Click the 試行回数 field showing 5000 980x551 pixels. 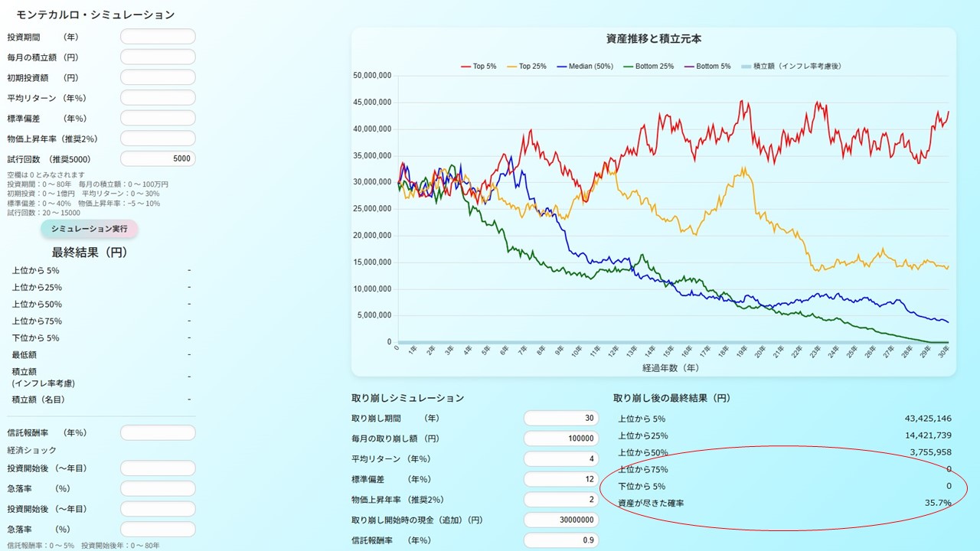pos(158,158)
